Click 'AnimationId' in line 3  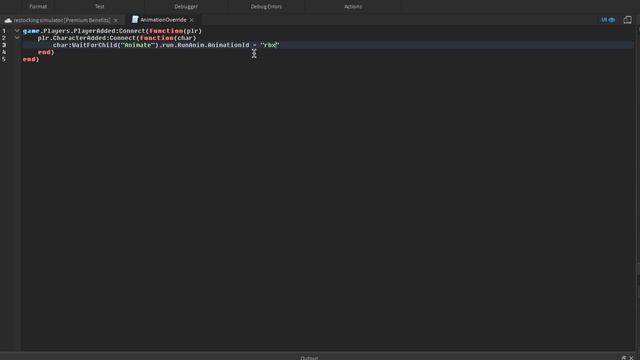(228, 45)
